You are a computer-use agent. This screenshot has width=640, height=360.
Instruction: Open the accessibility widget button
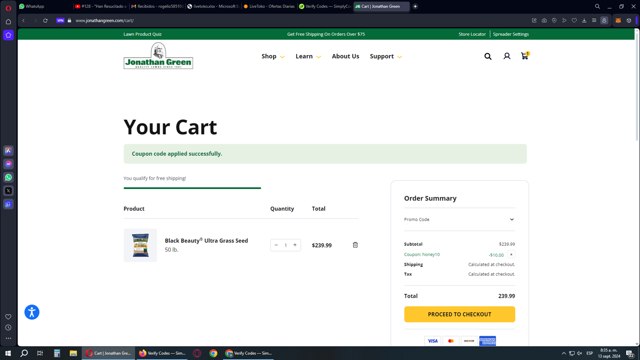click(x=32, y=312)
